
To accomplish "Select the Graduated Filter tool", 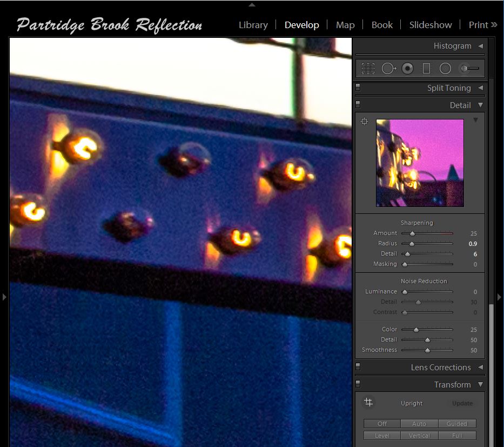I will coord(426,68).
